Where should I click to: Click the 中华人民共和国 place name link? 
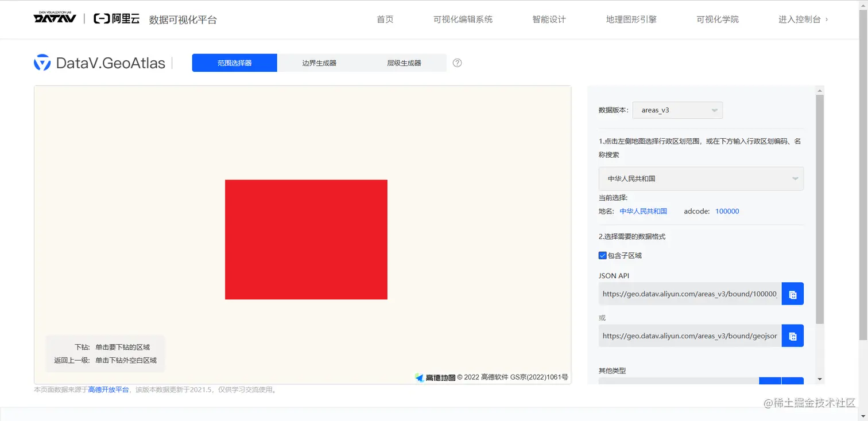pyautogui.click(x=643, y=211)
